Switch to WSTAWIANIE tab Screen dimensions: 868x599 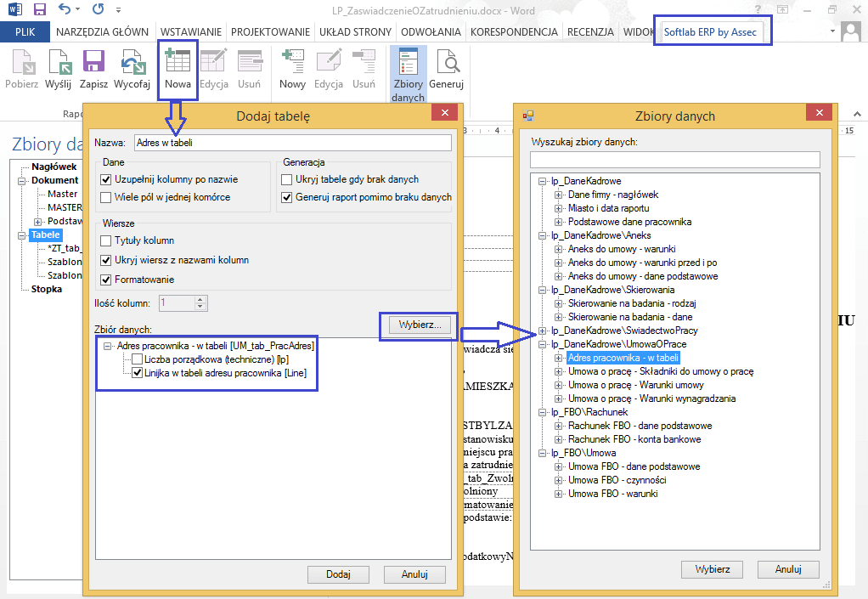click(x=191, y=32)
